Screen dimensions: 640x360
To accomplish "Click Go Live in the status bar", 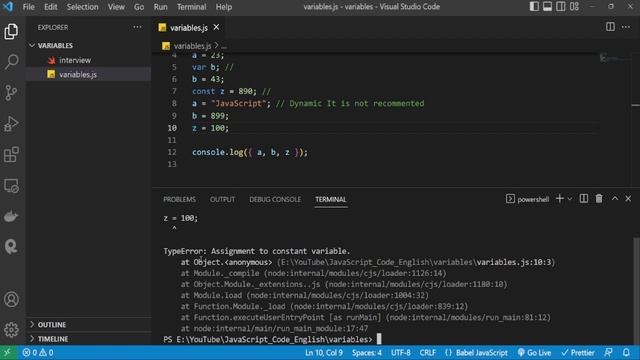I will [x=534, y=353].
